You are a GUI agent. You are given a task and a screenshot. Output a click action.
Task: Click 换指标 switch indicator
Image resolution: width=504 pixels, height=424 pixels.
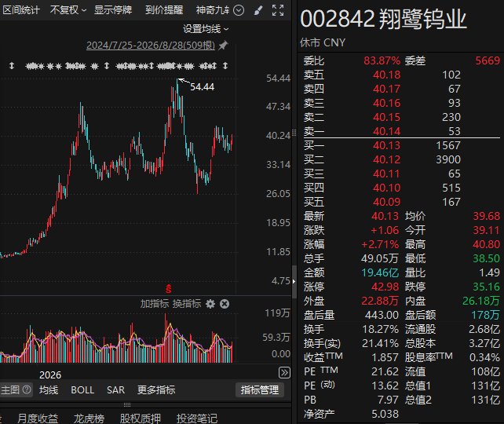click(x=187, y=304)
